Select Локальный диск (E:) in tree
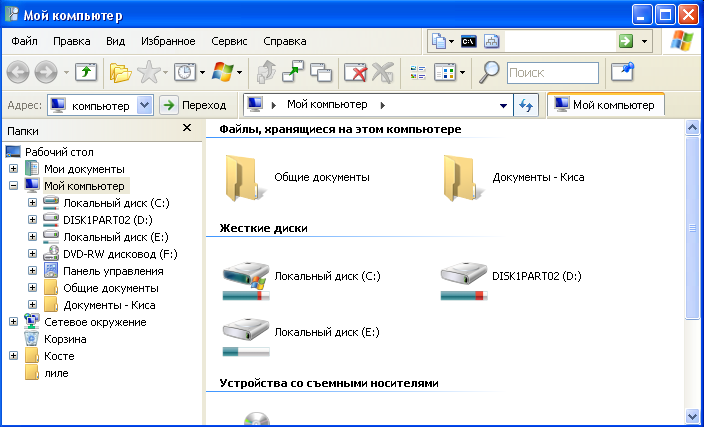704x427 pixels. (116, 237)
